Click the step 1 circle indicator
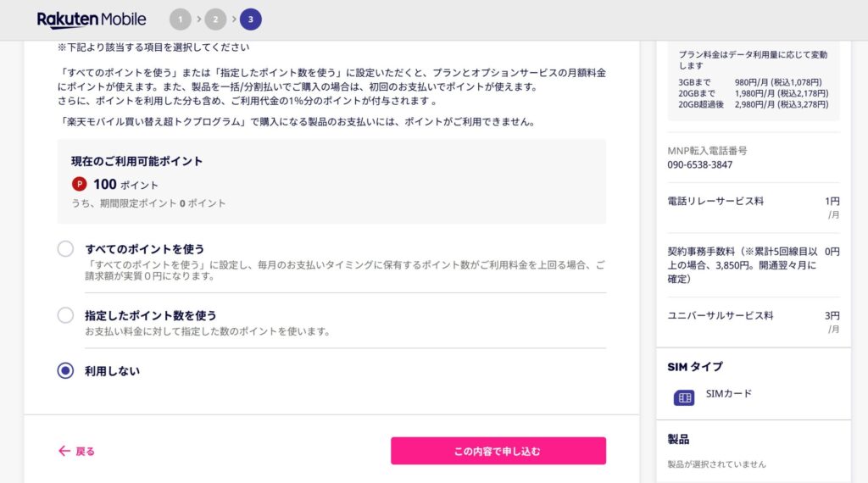 click(x=180, y=19)
